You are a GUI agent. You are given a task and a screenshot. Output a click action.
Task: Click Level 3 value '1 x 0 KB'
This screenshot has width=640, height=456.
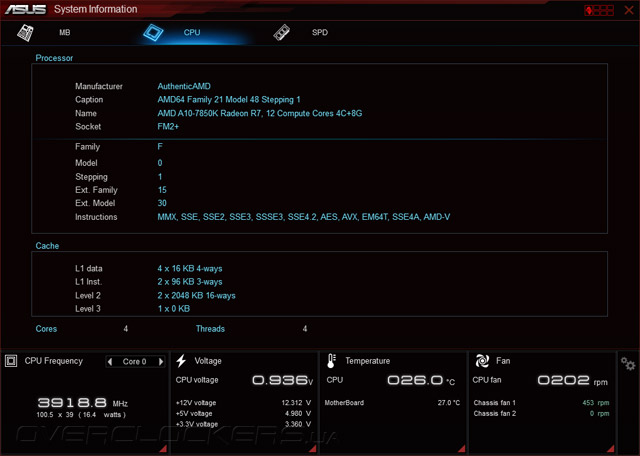[174, 309]
